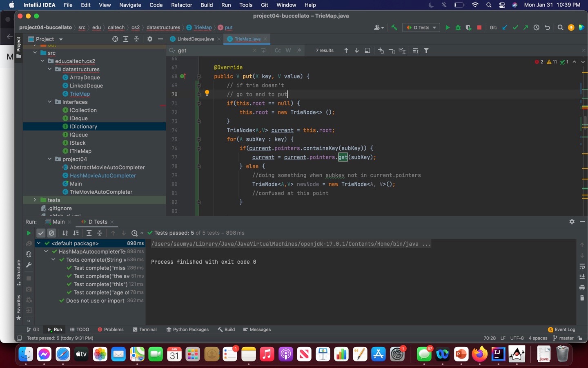
Task: Open the Refactor menu
Action: [181, 5]
